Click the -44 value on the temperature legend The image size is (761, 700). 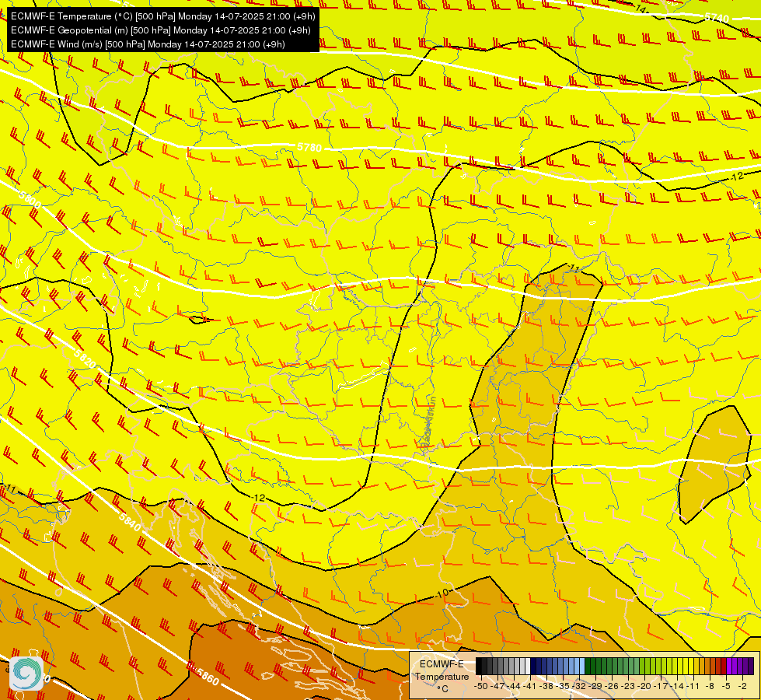513,686
